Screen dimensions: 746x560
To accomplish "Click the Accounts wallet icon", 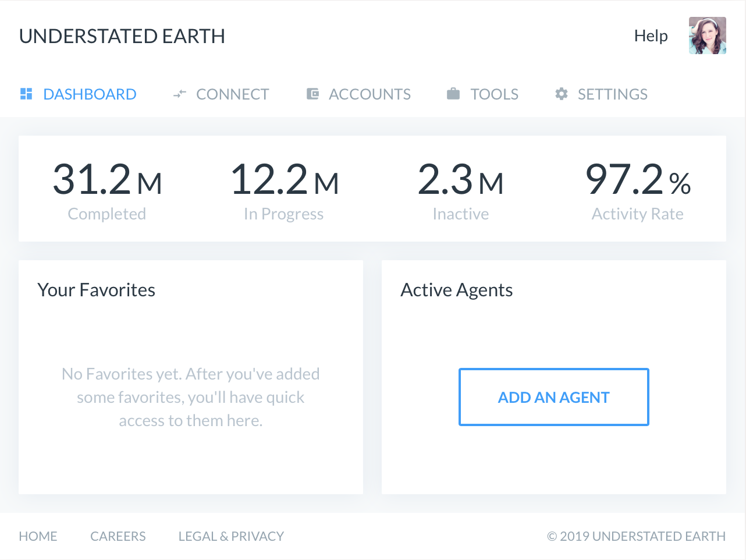I will coord(312,94).
